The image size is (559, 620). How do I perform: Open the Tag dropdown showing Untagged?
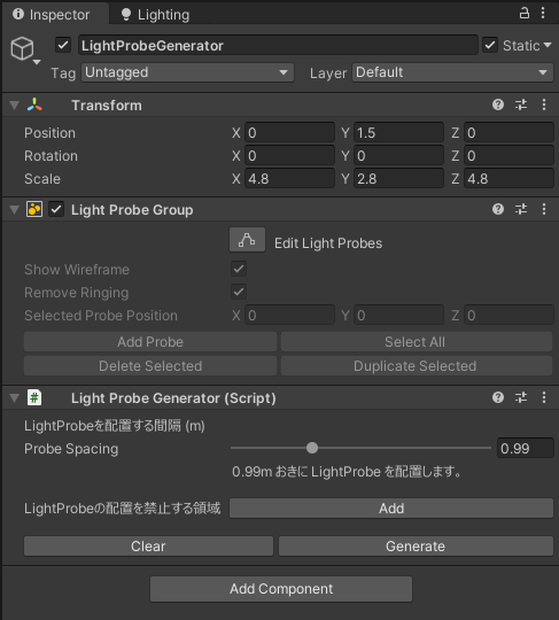click(187, 72)
